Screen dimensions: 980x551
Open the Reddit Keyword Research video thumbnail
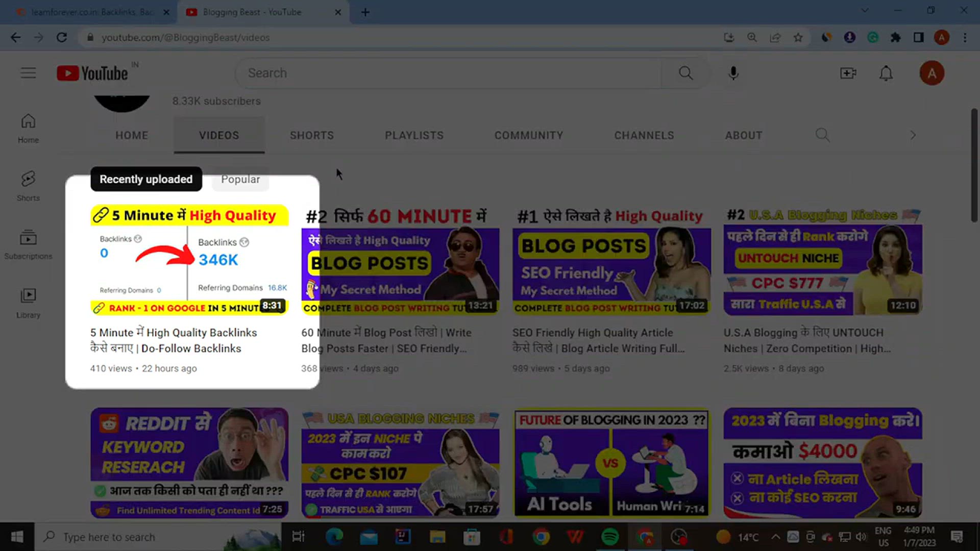click(x=189, y=462)
